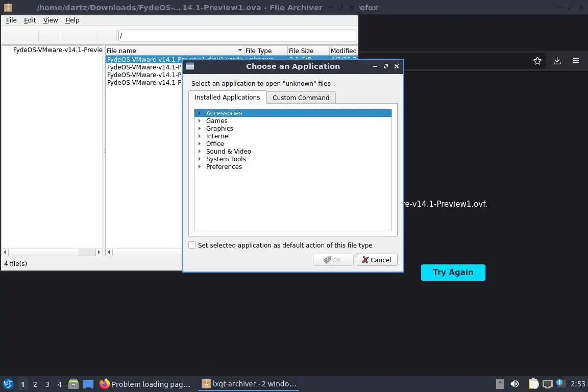Switch to the Firefox 'Problem loading page' taskbar entry
The width and height of the screenshot is (588, 392).
[145, 384]
